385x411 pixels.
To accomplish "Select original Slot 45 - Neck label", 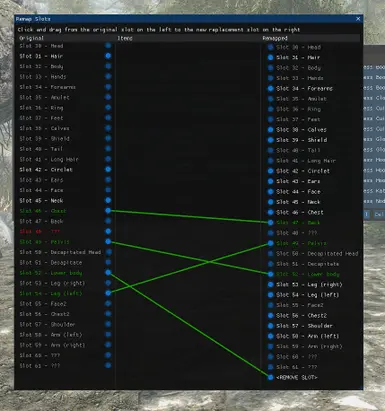I will pos(41,201).
